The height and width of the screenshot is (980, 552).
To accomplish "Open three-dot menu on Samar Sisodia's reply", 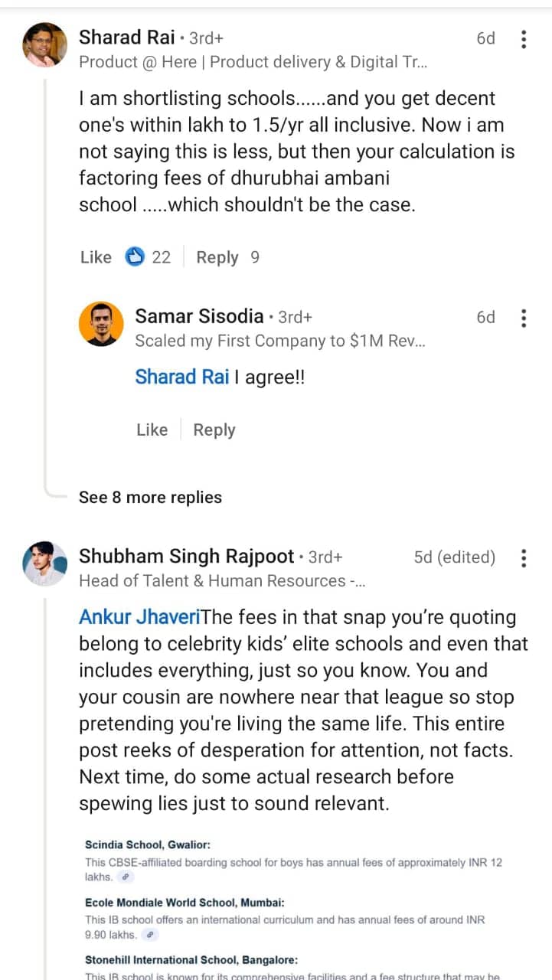I will [x=524, y=318].
